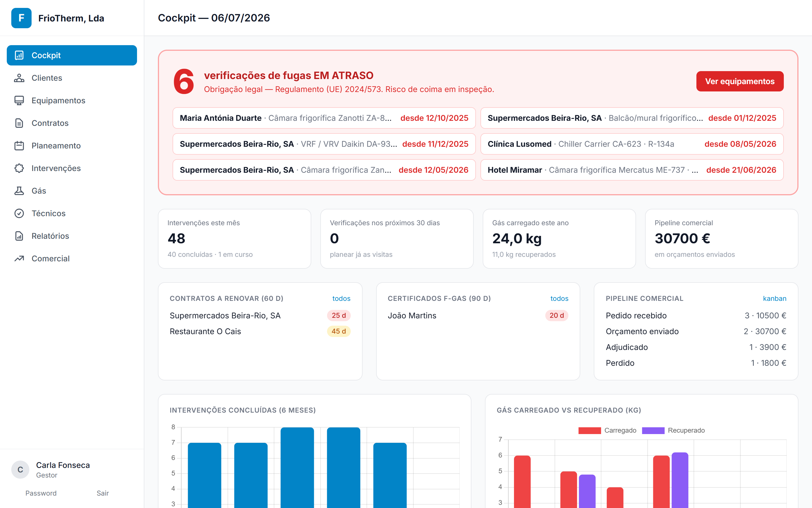Click the Pipeline comercial 30700 € card
812x508 pixels.
click(722, 238)
